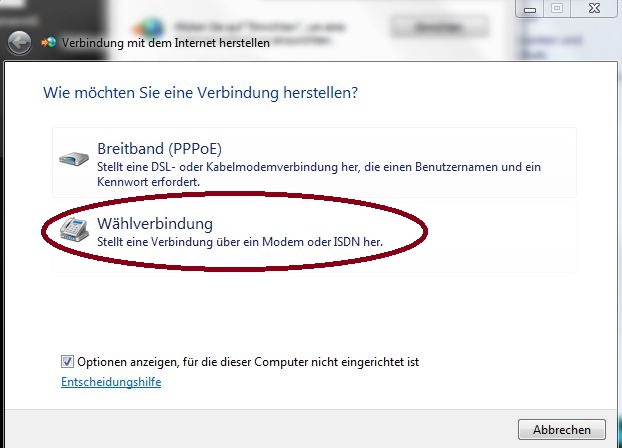The image size is (622, 448).
Task: Click the blurred network globe icon behind dialog
Action: 149,28
